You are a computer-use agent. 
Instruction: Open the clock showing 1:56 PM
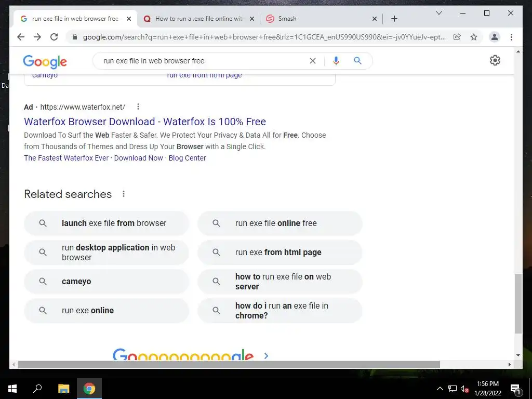tap(488, 389)
